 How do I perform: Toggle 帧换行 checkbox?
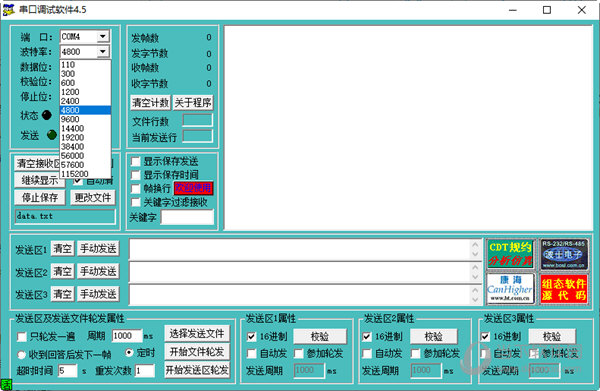click(x=135, y=189)
